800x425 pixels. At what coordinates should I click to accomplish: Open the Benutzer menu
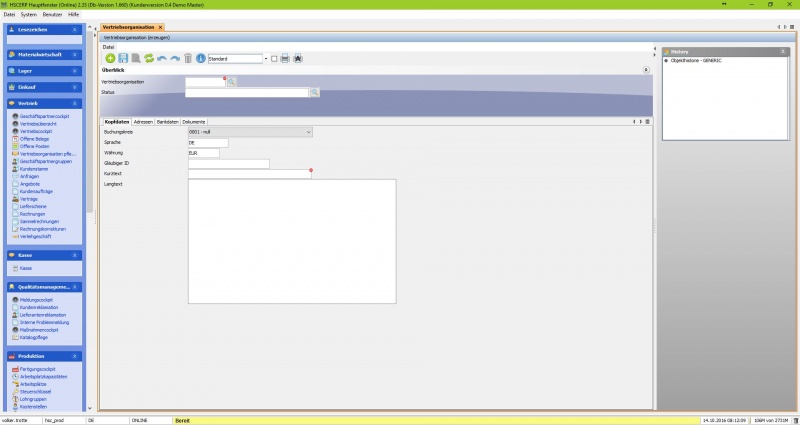(x=52, y=14)
